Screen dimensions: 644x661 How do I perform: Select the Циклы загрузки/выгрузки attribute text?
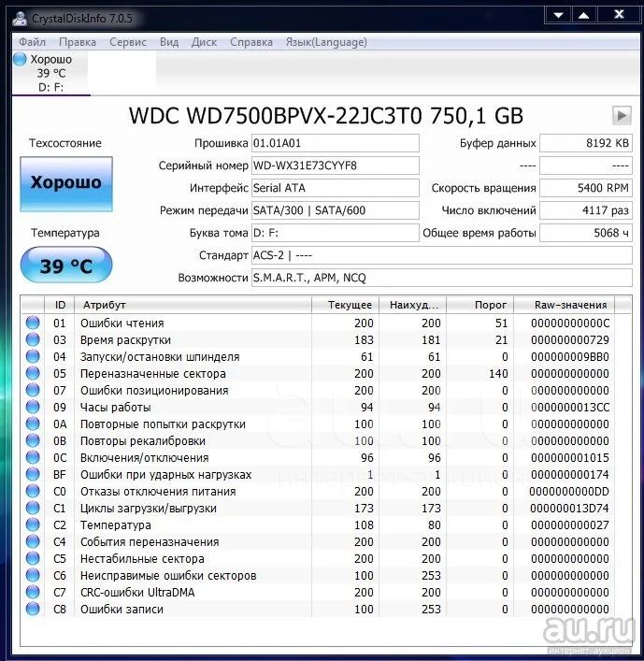click(x=149, y=509)
